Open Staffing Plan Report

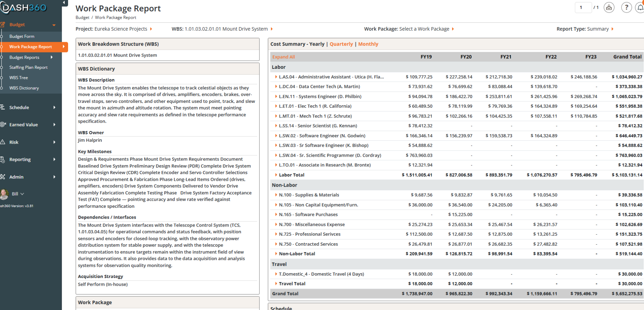click(28, 67)
